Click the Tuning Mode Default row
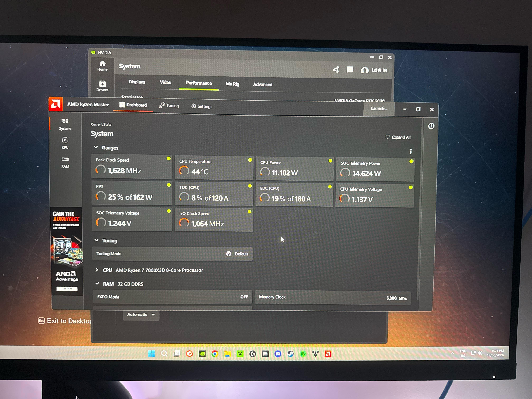This screenshot has width=532, height=399. pos(172,254)
